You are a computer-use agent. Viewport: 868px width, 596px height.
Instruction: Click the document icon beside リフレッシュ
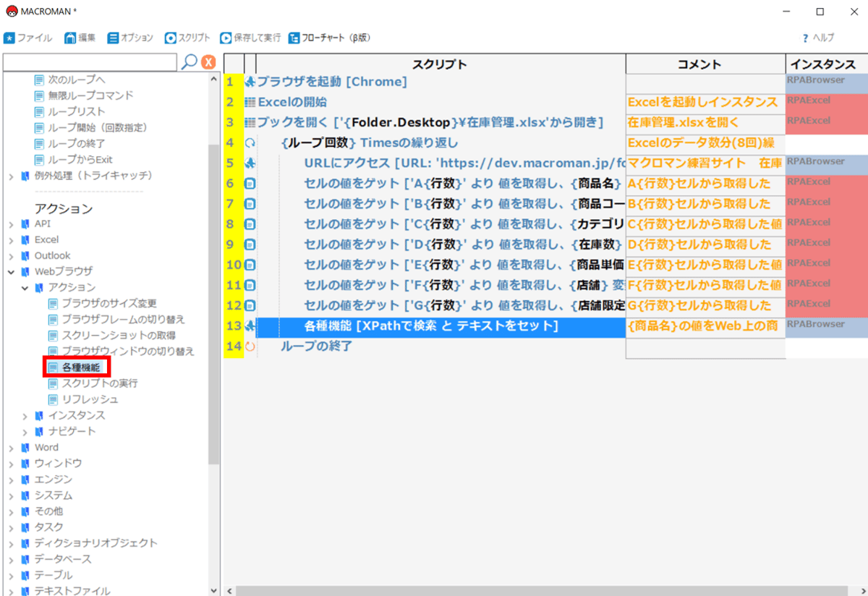coord(53,399)
